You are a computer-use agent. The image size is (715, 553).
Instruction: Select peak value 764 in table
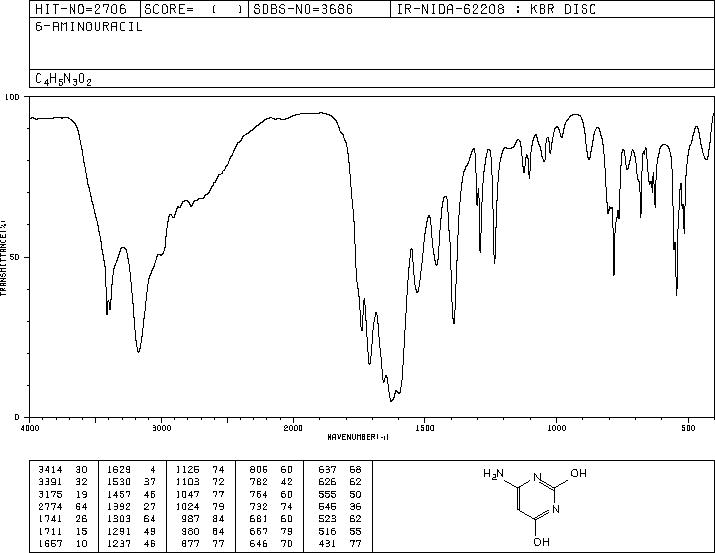(259, 495)
